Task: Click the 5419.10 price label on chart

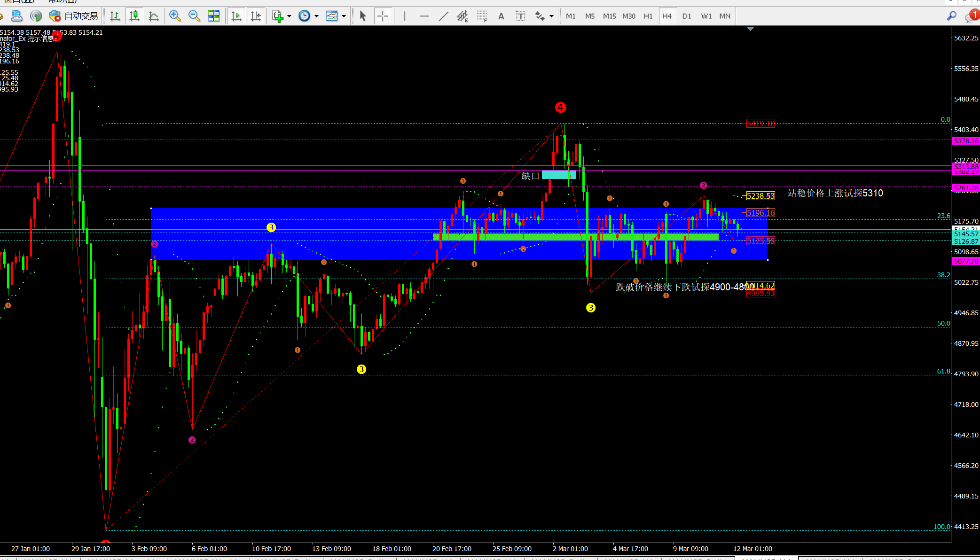Action: pyautogui.click(x=760, y=124)
